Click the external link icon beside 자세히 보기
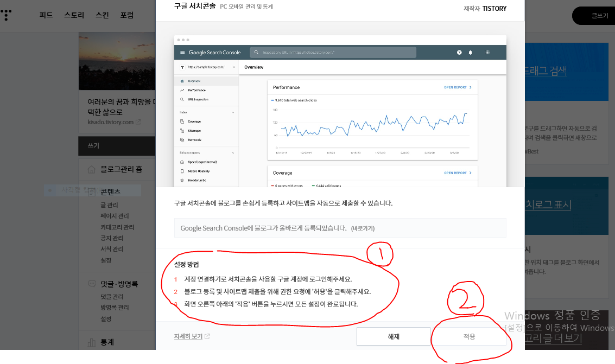This screenshot has width=615, height=364. 207,336
